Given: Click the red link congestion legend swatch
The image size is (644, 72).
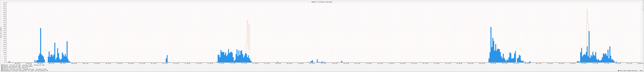Looking at the screenshot, I should (x=2, y=68).
